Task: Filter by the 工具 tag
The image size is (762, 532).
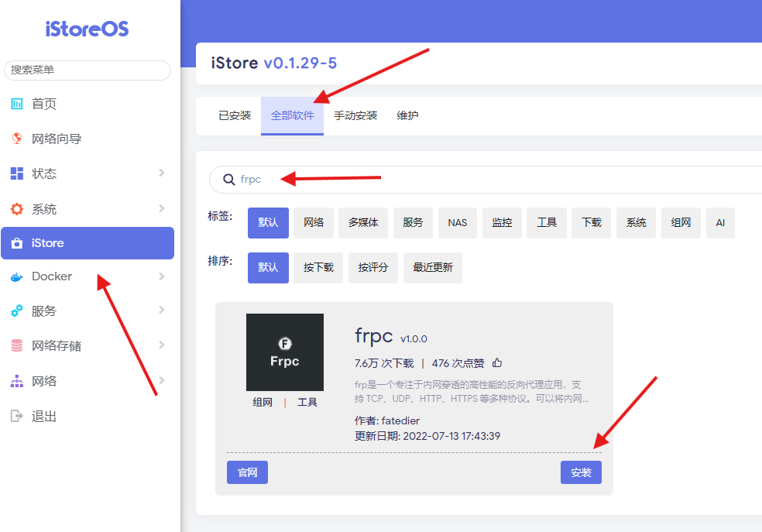Action: tap(547, 223)
